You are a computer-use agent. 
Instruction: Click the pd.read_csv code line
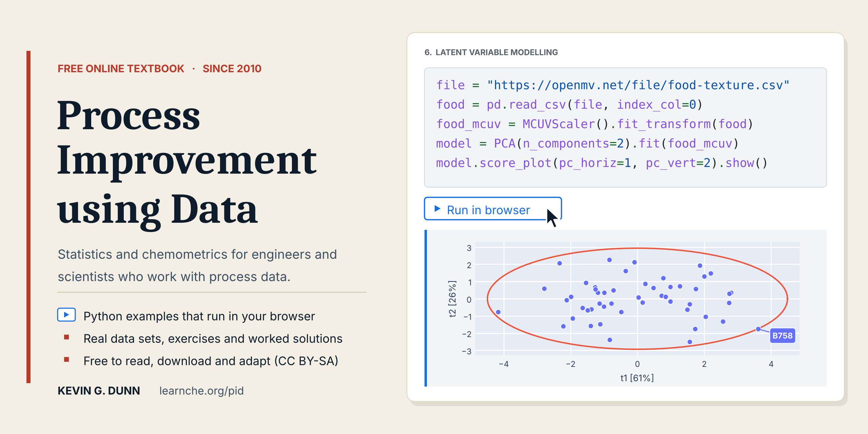(x=569, y=104)
